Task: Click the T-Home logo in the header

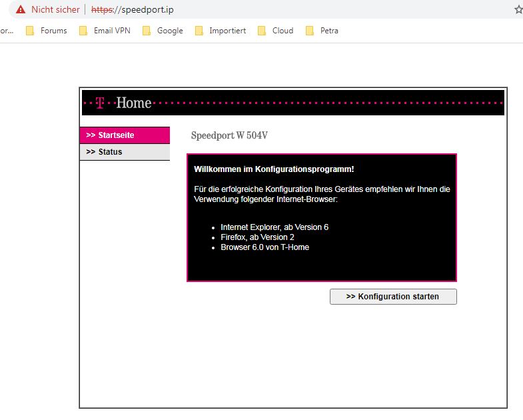Action: click(x=123, y=103)
